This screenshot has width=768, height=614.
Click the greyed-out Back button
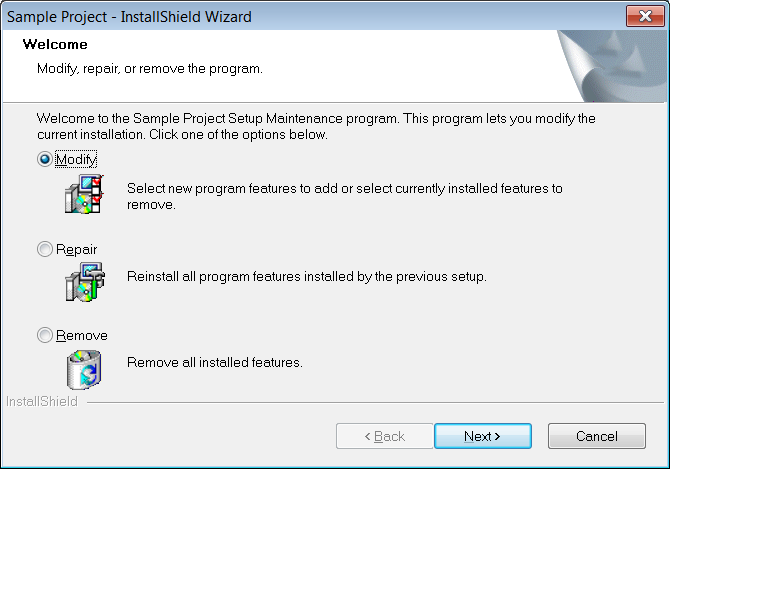(x=384, y=436)
